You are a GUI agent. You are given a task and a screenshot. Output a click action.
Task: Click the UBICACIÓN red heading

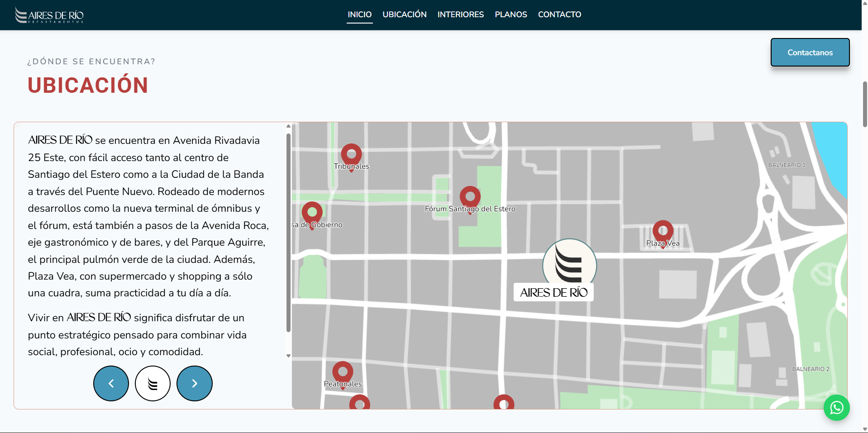(x=88, y=85)
